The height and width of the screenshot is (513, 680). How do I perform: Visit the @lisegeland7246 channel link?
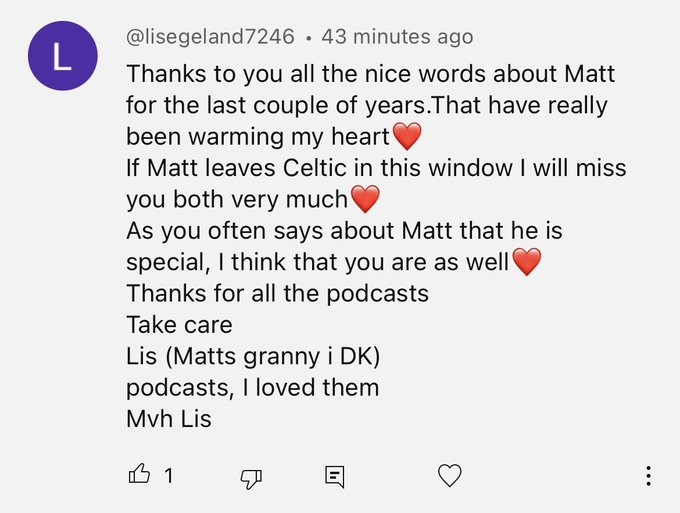[210, 36]
